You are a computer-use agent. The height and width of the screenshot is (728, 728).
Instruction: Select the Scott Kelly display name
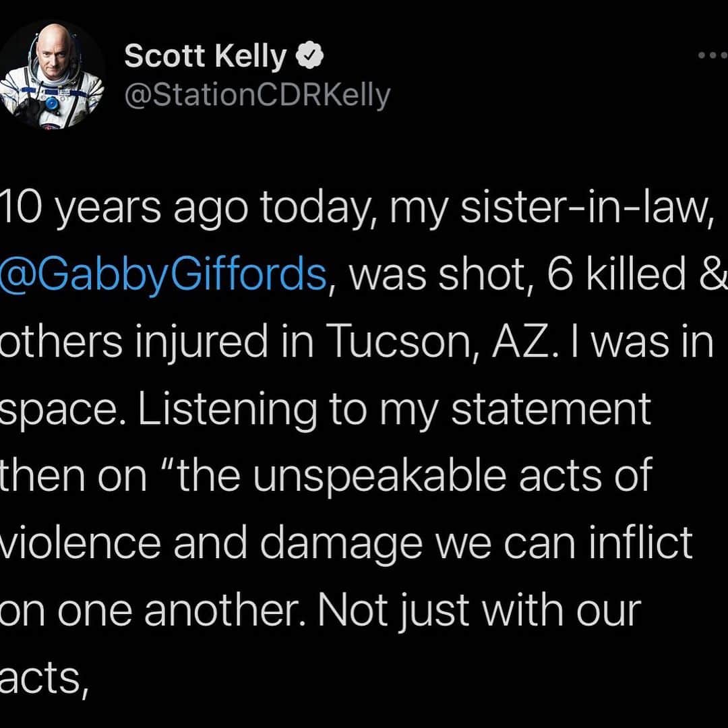tap(205, 56)
